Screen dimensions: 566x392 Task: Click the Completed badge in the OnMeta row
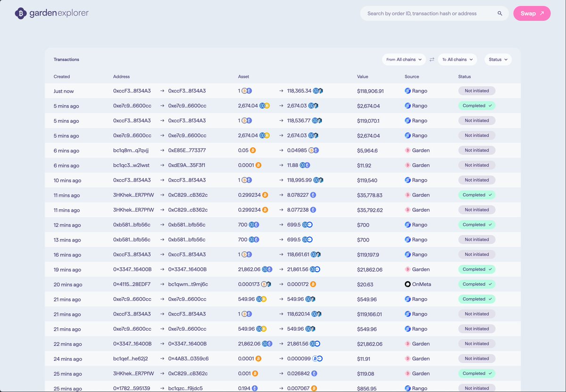coord(476,284)
